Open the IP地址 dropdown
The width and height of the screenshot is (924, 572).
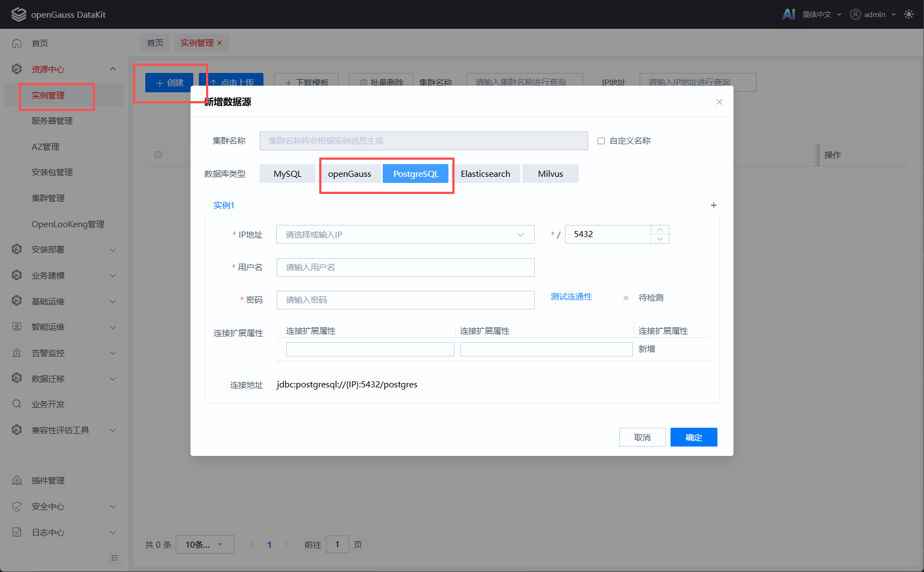(x=405, y=234)
